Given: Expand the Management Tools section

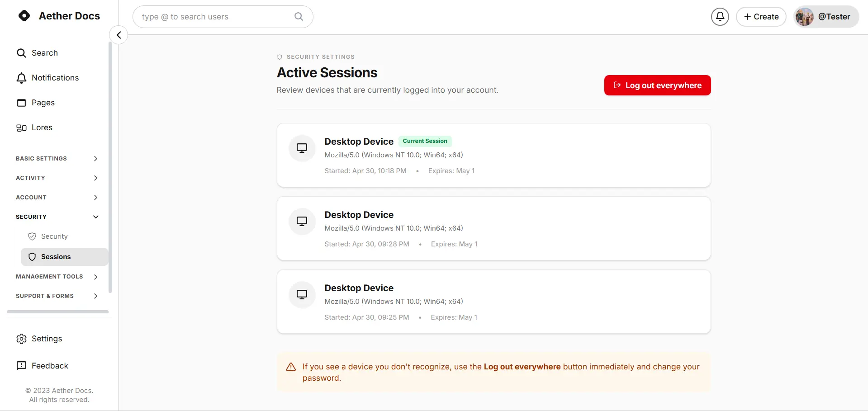Looking at the screenshot, I should tap(57, 277).
